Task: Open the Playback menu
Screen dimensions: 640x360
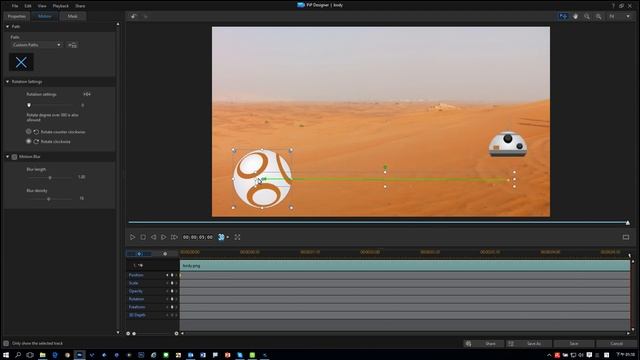Action: coord(60,6)
